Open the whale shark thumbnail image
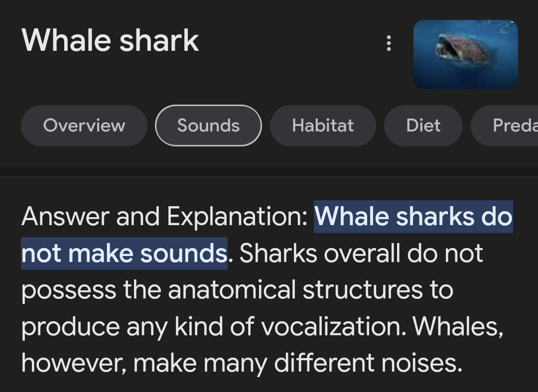Image resolution: width=538 pixels, height=392 pixels. (466, 54)
